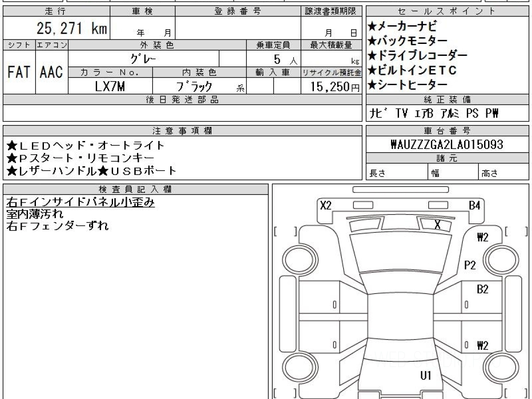This screenshot has width=532, height=399.
Task: Click the mileage value 25,271 km
Action: 71,28
